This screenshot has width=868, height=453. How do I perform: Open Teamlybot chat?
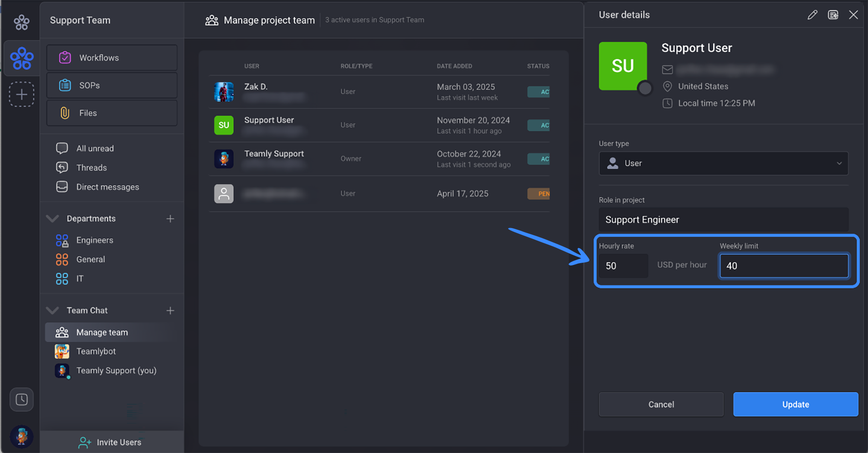coord(96,351)
